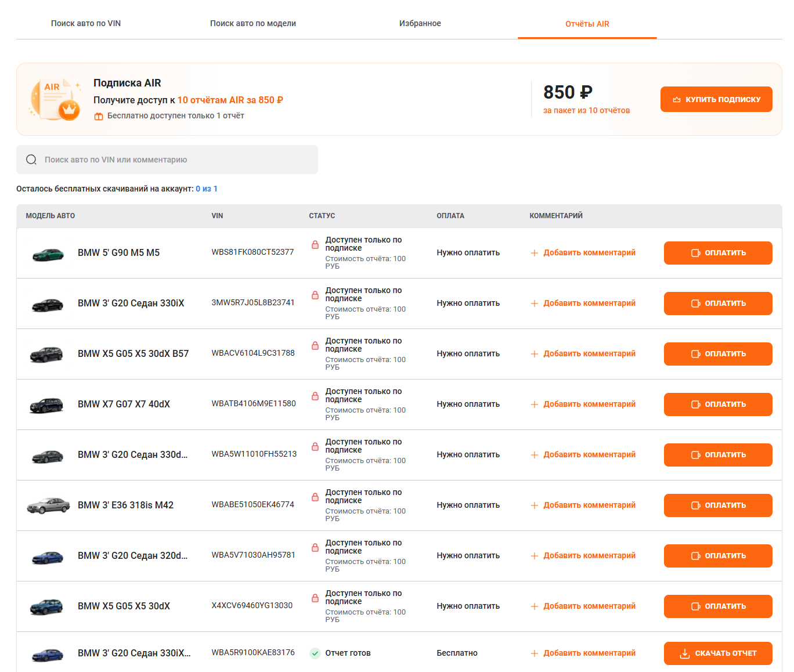This screenshot has width=794, height=672.
Task: Click lock icon in X7 40dX row
Action: pos(315,396)
